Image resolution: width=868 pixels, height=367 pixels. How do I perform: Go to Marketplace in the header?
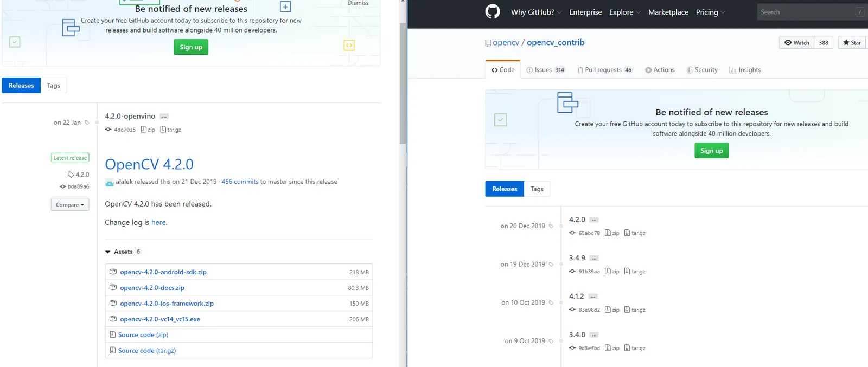[x=668, y=12]
